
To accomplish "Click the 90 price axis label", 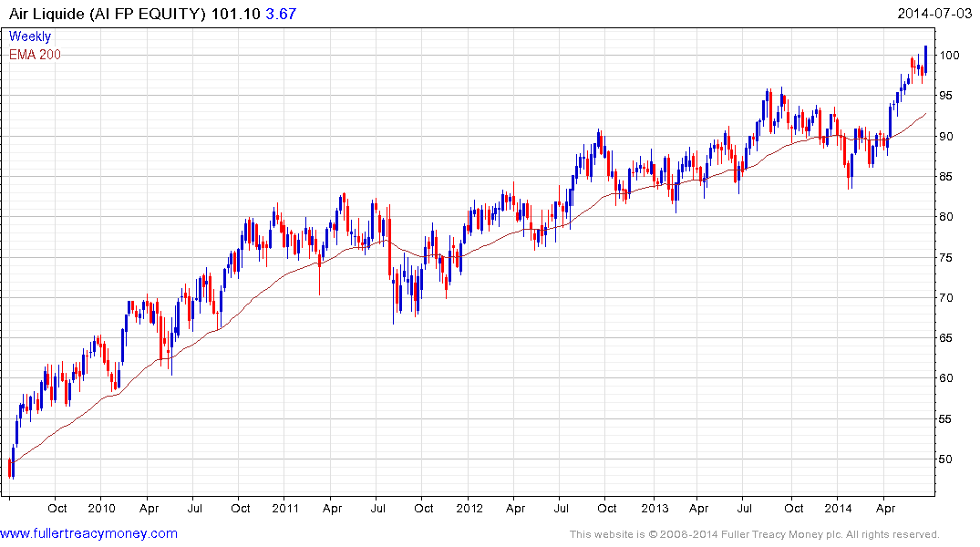I will [x=946, y=136].
